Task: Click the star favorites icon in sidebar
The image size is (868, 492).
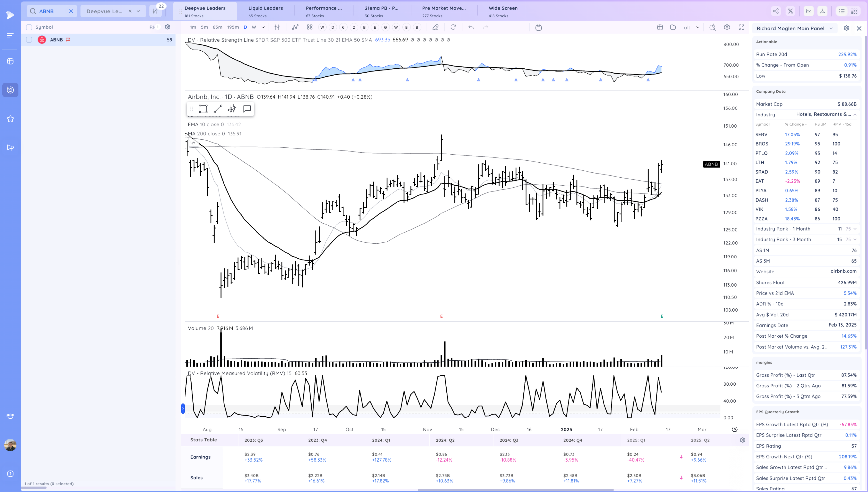Action: (10, 119)
